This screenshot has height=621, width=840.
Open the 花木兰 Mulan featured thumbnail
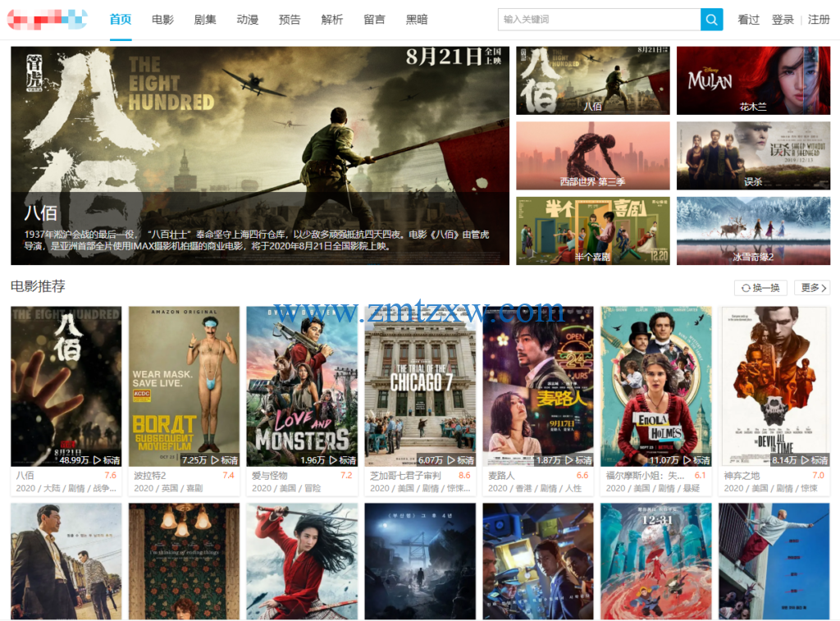[753, 80]
